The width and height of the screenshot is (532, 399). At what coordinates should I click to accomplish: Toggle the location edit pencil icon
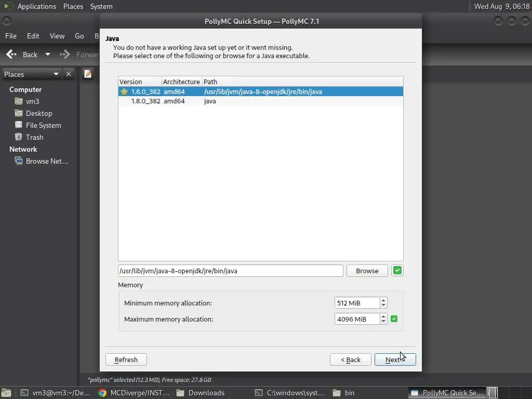tap(87, 74)
